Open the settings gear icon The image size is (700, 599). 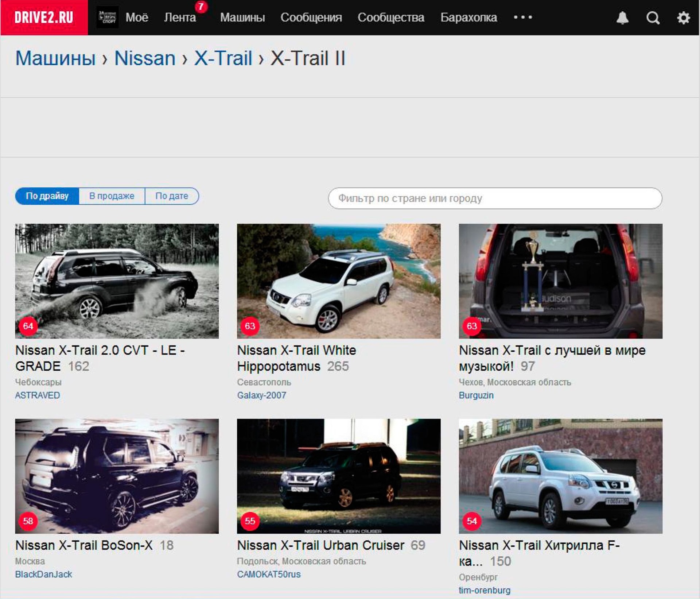(683, 18)
